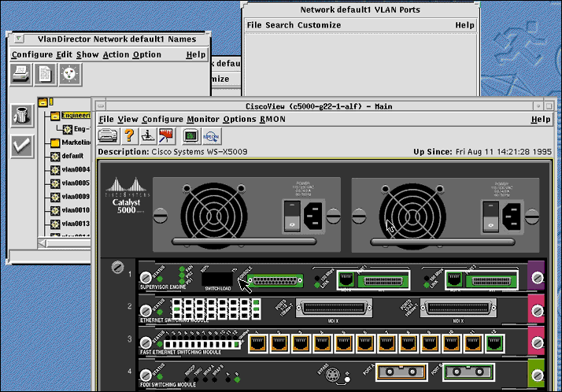
Task: Click the FDDI bypass connector
Action: 333,375
